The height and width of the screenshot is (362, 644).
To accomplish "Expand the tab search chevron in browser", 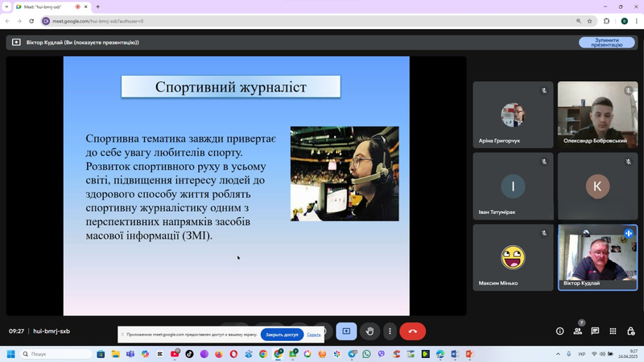I will pos(6,7).
